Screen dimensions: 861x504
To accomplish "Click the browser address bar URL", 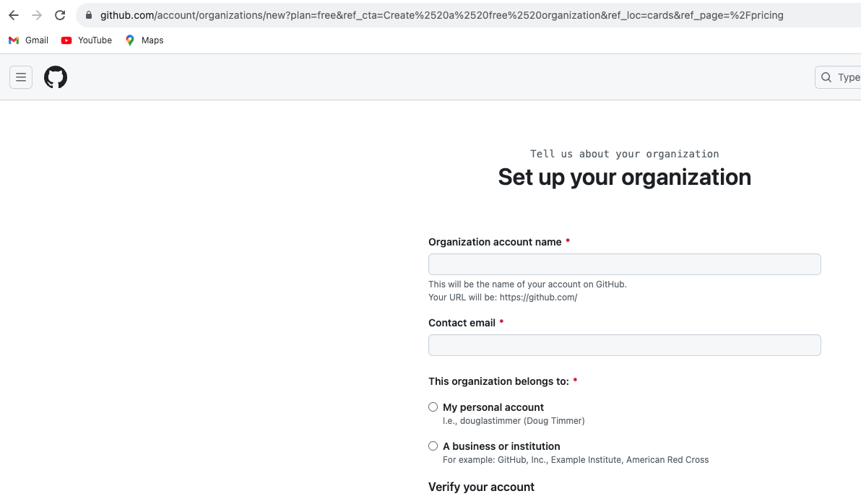I will point(441,15).
